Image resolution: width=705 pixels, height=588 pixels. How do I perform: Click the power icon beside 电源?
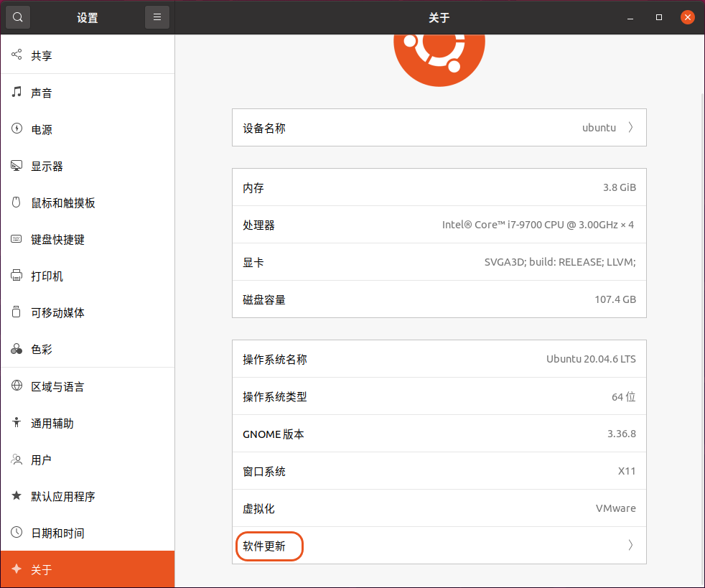point(17,129)
